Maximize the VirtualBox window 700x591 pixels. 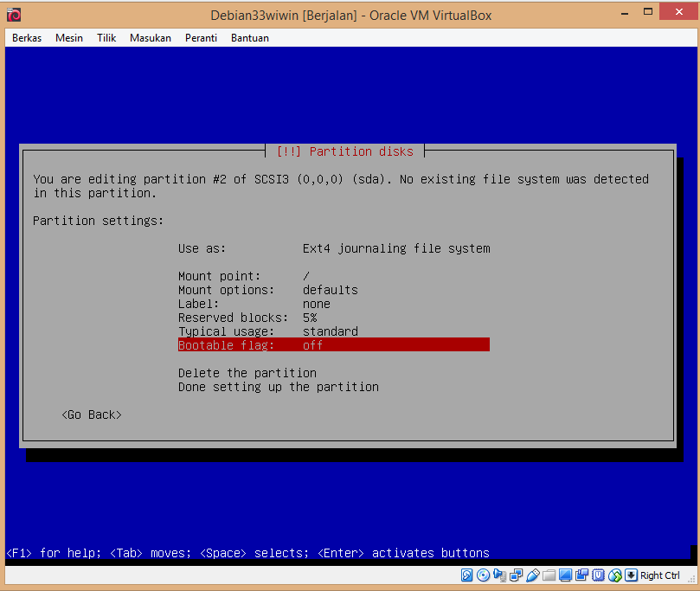648,12
